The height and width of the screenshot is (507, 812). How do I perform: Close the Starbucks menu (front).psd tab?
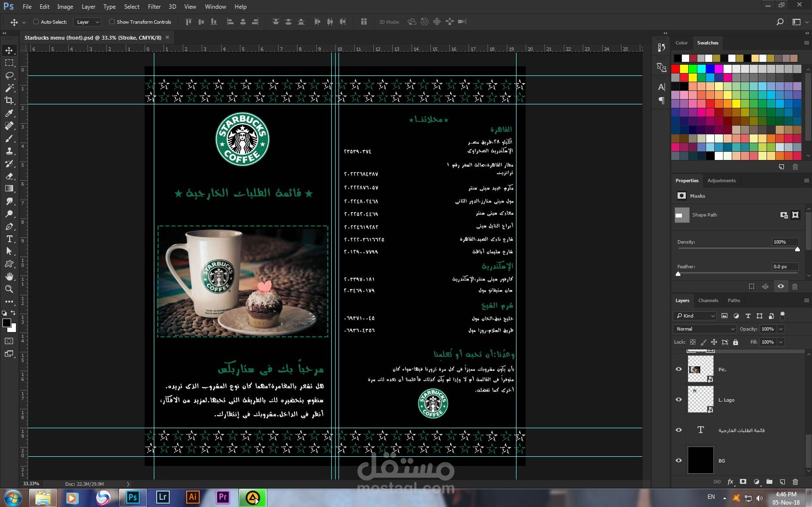[167, 37]
